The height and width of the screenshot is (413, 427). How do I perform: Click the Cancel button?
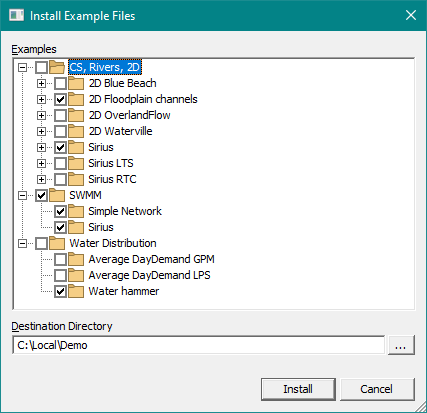tap(377, 389)
